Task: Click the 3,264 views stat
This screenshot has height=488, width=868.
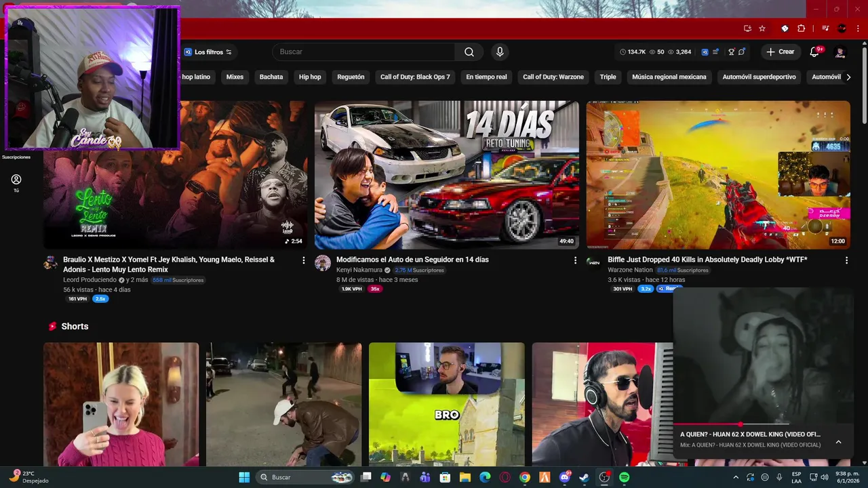Action: 679,52
